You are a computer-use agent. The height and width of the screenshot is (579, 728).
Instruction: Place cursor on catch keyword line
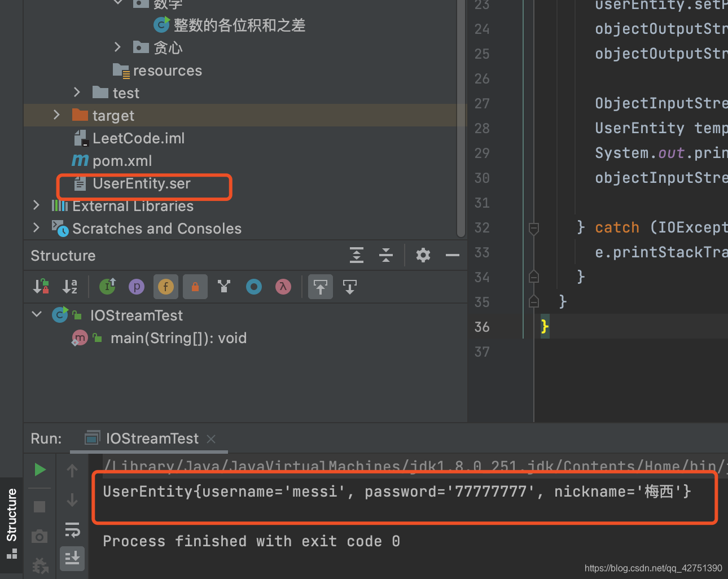(617, 227)
